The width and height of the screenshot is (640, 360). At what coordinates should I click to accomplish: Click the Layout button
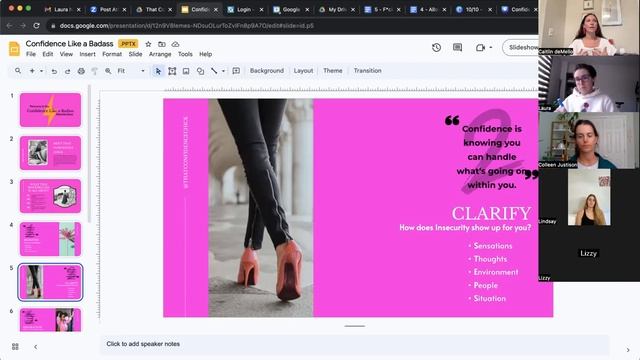pos(303,71)
